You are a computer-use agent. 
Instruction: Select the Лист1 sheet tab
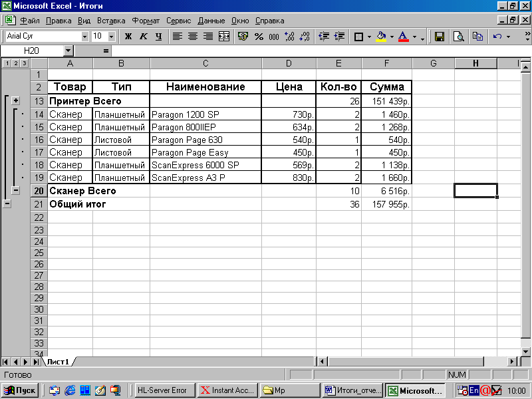58,362
